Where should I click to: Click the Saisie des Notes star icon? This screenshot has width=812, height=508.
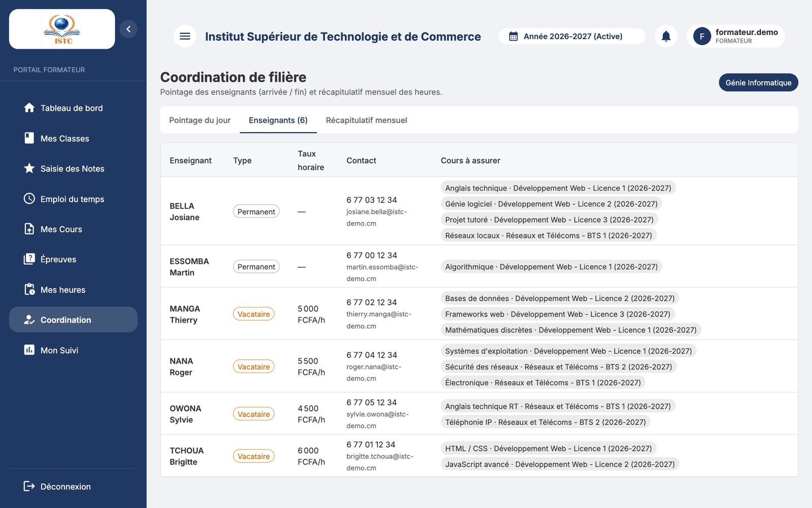(29, 168)
